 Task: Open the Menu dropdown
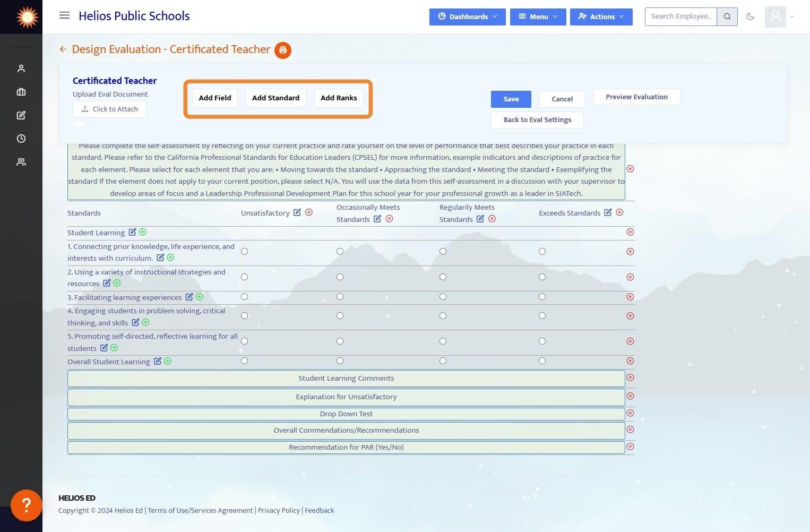(538, 16)
